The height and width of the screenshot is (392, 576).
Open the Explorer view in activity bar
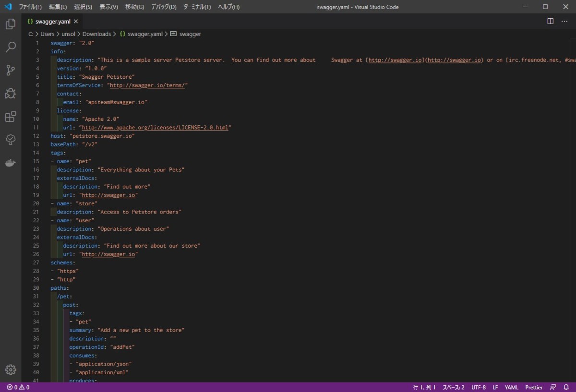pyautogui.click(x=11, y=24)
